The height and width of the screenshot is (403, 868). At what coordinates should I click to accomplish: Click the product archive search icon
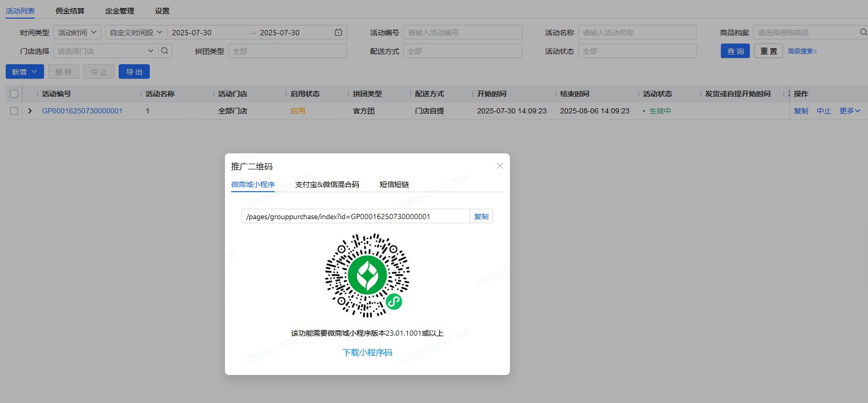(863, 32)
